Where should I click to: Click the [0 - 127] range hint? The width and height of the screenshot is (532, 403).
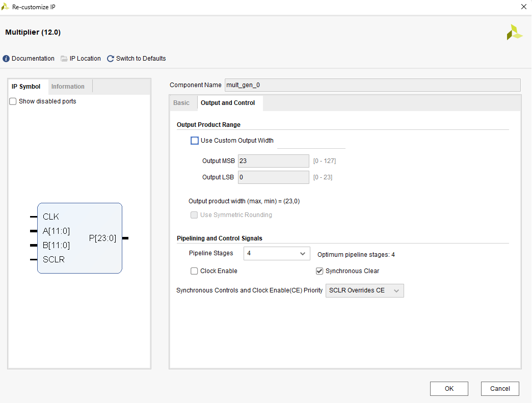325,161
